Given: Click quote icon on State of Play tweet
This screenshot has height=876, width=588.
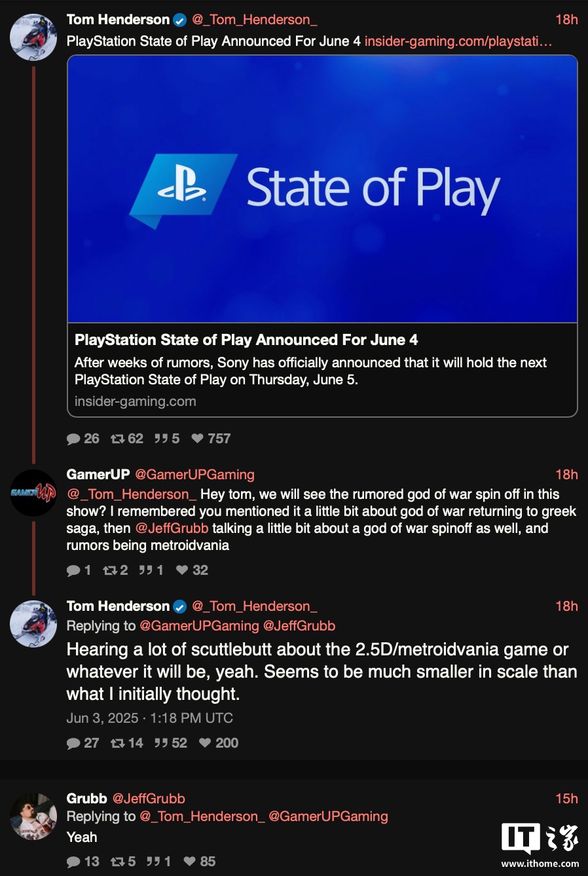Looking at the screenshot, I should (x=161, y=439).
